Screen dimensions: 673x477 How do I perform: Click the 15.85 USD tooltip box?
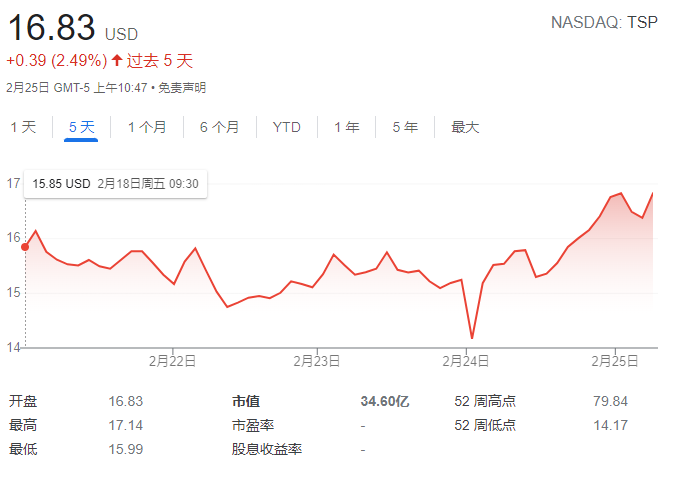pyautogui.click(x=115, y=184)
